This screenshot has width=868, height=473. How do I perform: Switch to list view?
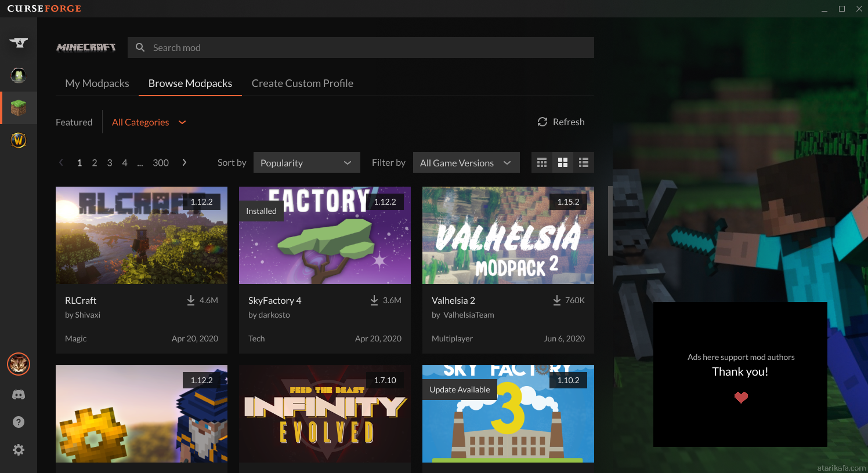[584, 163]
